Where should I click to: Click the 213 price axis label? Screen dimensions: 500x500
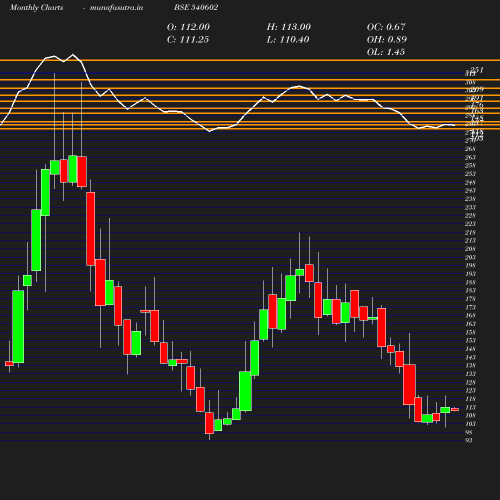click(x=470, y=240)
